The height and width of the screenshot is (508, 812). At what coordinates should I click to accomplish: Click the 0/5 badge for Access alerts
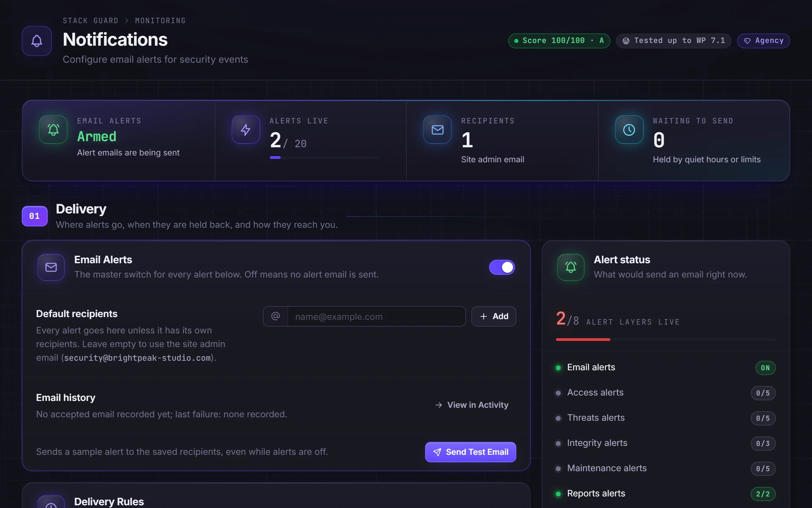pos(763,393)
